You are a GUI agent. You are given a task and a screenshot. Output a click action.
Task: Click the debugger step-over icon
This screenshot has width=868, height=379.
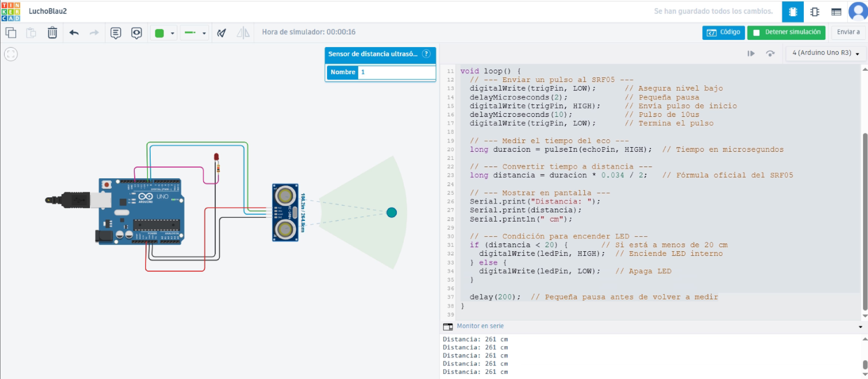pos(770,53)
